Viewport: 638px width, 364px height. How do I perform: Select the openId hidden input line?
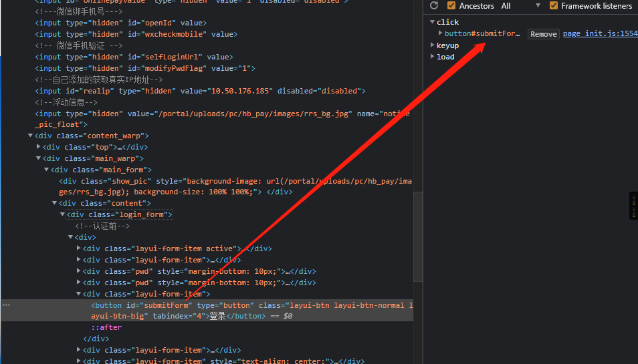(121, 23)
